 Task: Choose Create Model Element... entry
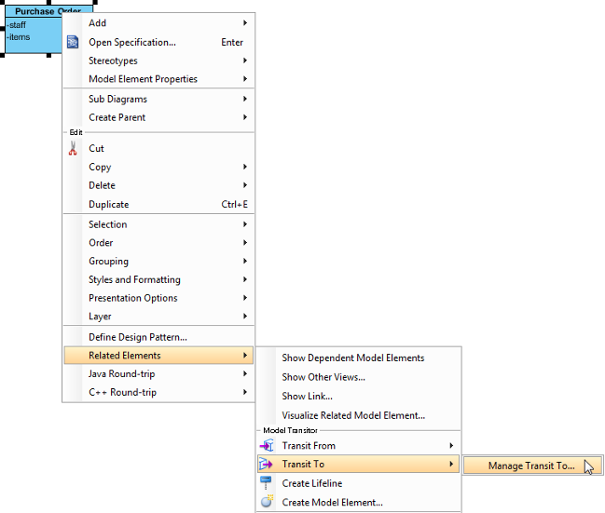tap(359, 502)
